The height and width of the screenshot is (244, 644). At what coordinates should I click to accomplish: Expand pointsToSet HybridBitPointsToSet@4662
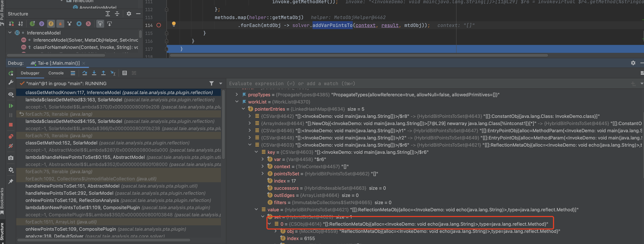263,174
